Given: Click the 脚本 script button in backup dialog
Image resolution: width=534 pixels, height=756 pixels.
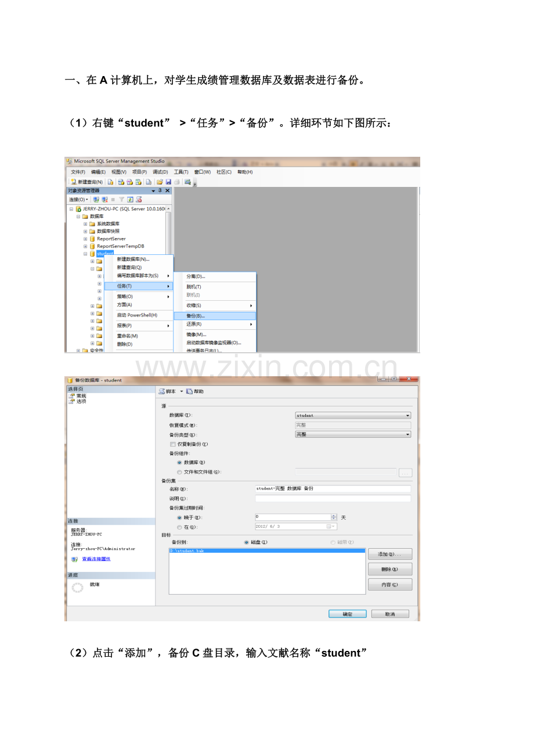Looking at the screenshot, I should pos(168,391).
